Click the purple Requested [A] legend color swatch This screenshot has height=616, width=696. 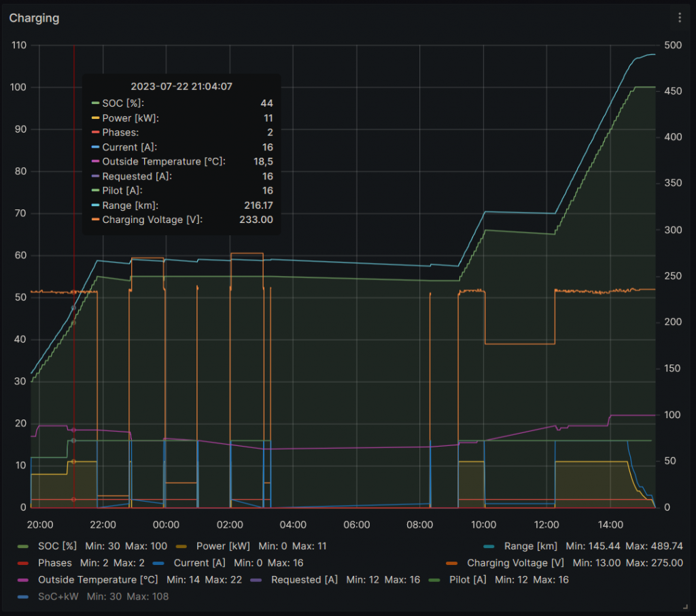[x=256, y=581]
